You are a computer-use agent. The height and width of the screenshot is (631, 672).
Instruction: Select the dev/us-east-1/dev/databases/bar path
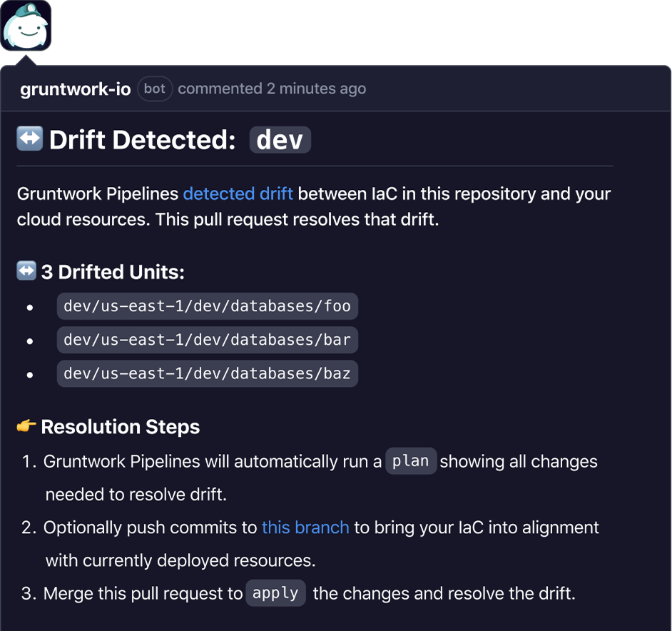208,340
